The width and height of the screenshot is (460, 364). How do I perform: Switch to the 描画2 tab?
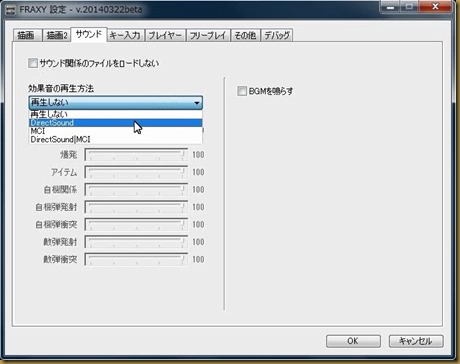[57, 35]
